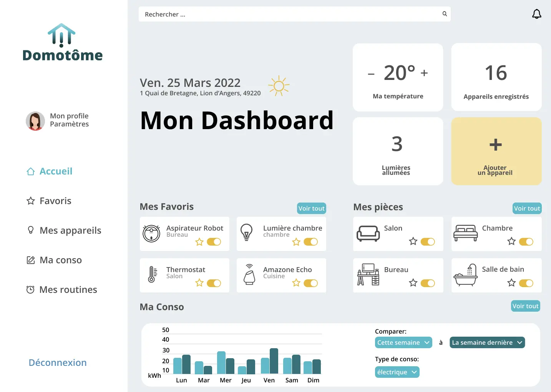Decrease temperature with the minus sign
The image size is (551, 392).
coord(371,74)
